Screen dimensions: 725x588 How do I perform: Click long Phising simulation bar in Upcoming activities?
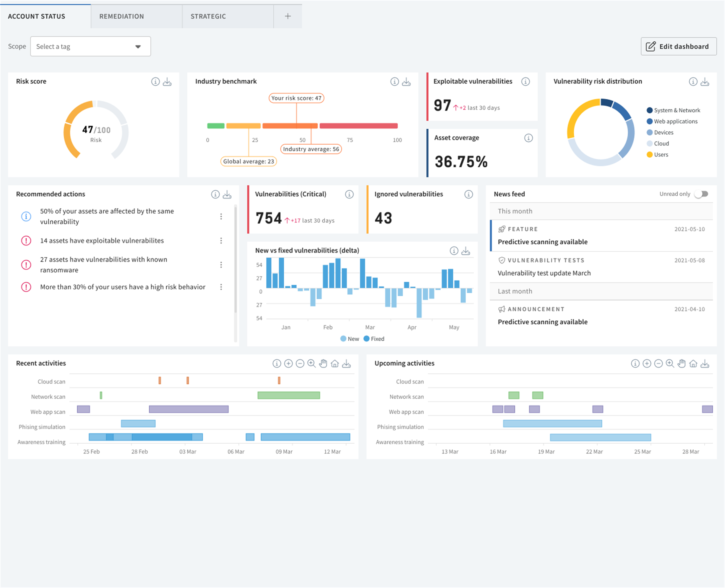coord(553,424)
